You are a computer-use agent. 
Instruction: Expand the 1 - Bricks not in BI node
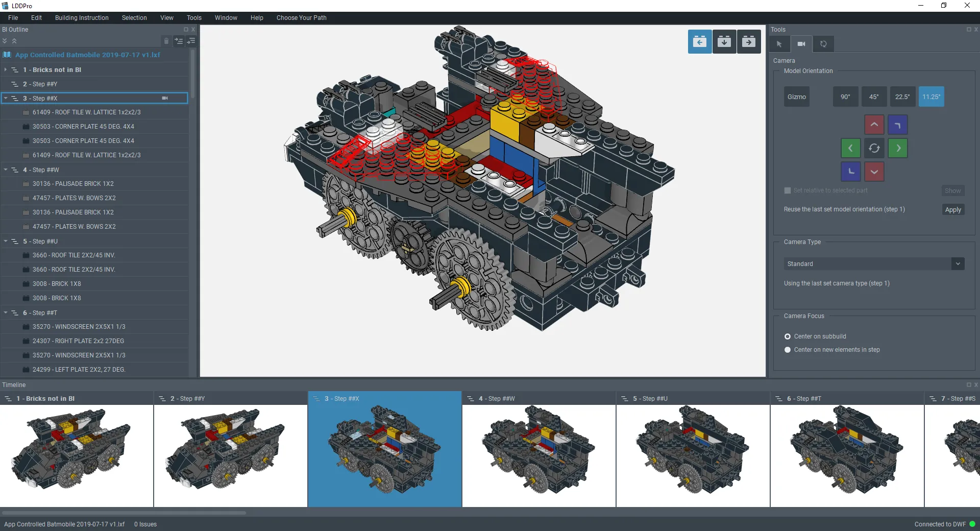6,69
